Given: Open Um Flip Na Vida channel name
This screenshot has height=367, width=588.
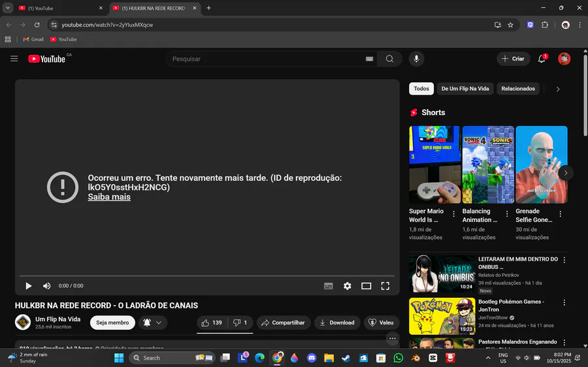Looking at the screenshot, I should click(57, 319).
